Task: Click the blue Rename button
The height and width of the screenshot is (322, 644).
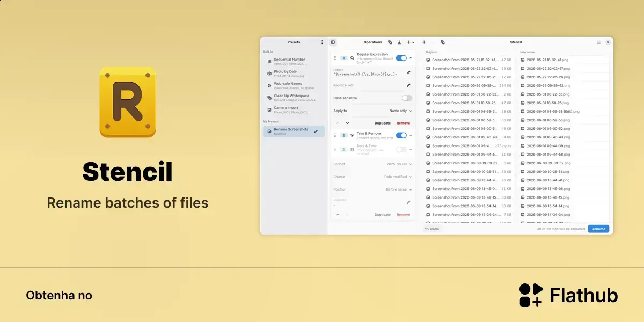Action: (x=598, y=229)
